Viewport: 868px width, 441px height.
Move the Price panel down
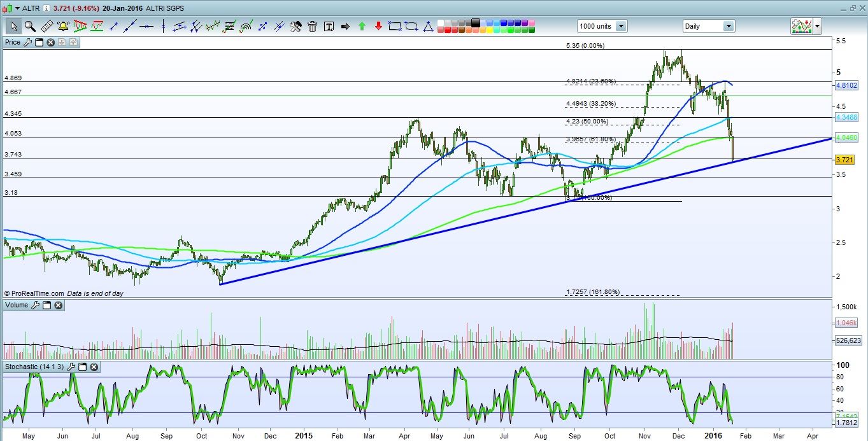62,43
